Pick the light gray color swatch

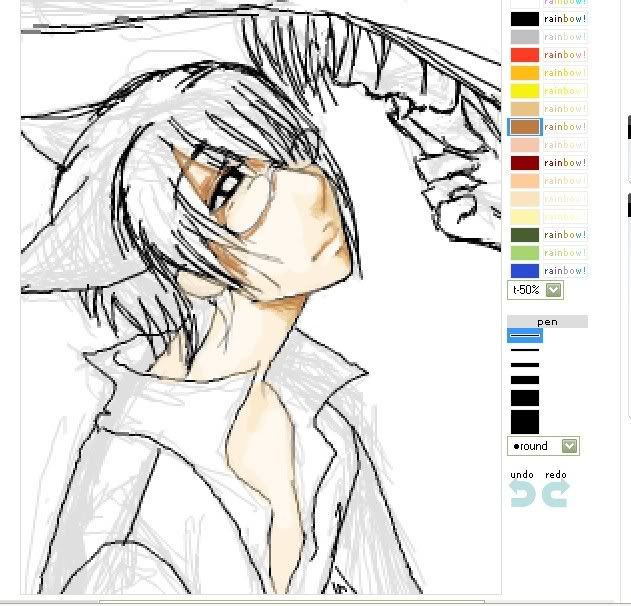tap(525, 37)
